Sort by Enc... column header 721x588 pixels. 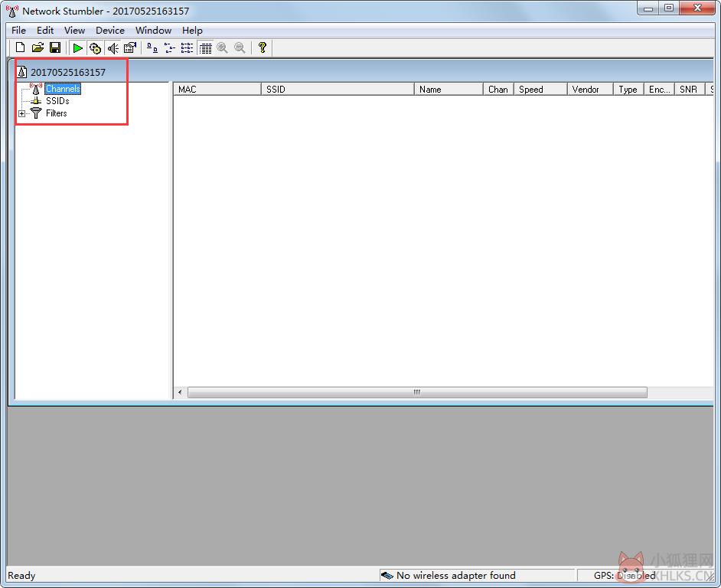pyautogui.click(x=659, y=90)
